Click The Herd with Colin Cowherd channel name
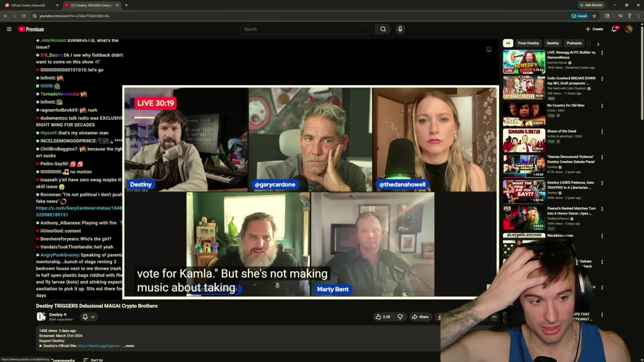Screen dimensions: 644x362 [x=567, y=88]
